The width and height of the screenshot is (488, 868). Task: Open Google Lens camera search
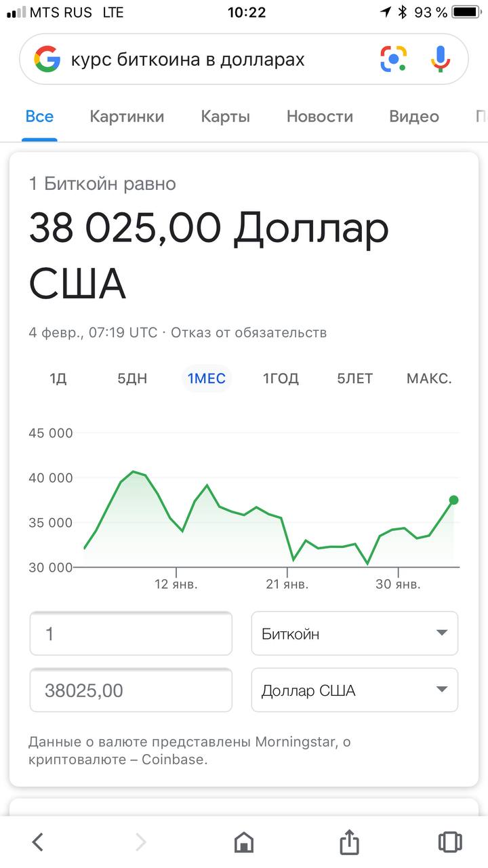click(x=393, y=60)
